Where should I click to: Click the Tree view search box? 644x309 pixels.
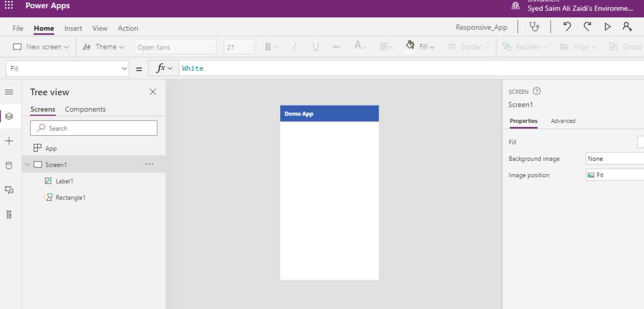(93, 127)
